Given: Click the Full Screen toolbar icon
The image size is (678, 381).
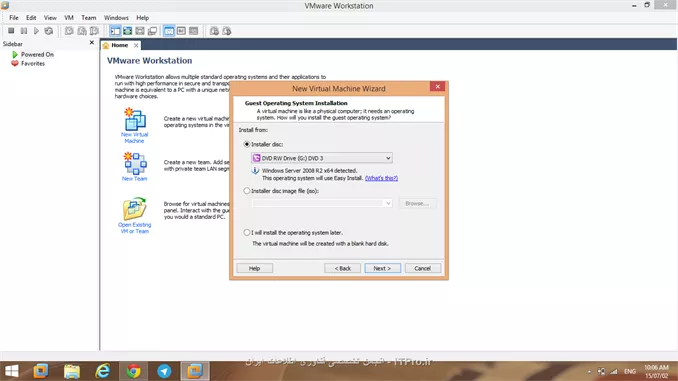Looking at the screenshot, I should click(x=128, y=31).
